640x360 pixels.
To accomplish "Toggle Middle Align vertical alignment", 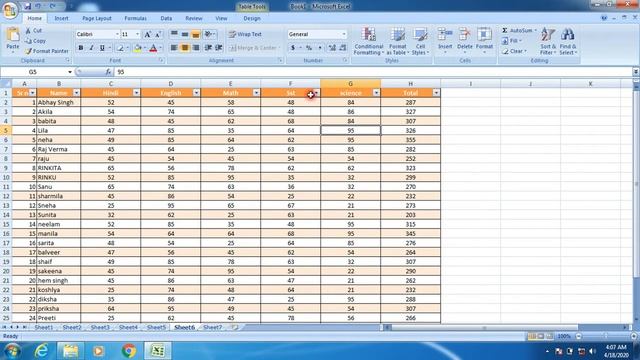I will pos(185,34).
